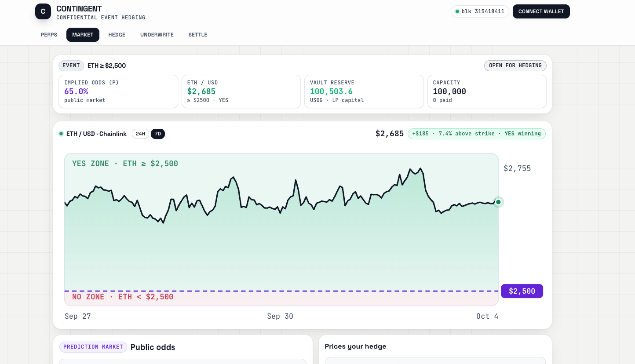This screenshot has width=635, height=364.
Task: Click the CONTINGENT brand name
Action: pos(79,9)
